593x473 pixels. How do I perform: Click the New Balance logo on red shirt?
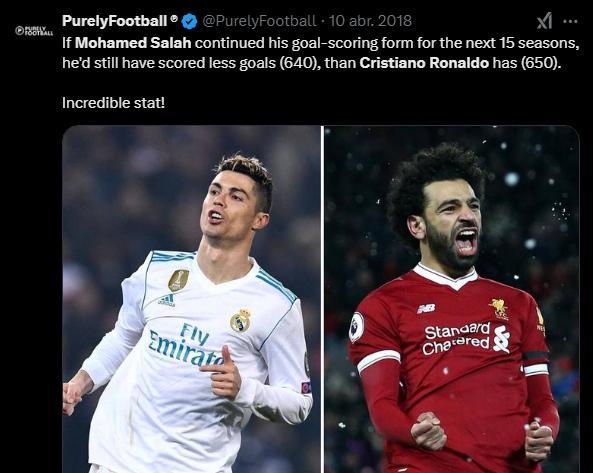pyautogui.click(x=426, y=309)
